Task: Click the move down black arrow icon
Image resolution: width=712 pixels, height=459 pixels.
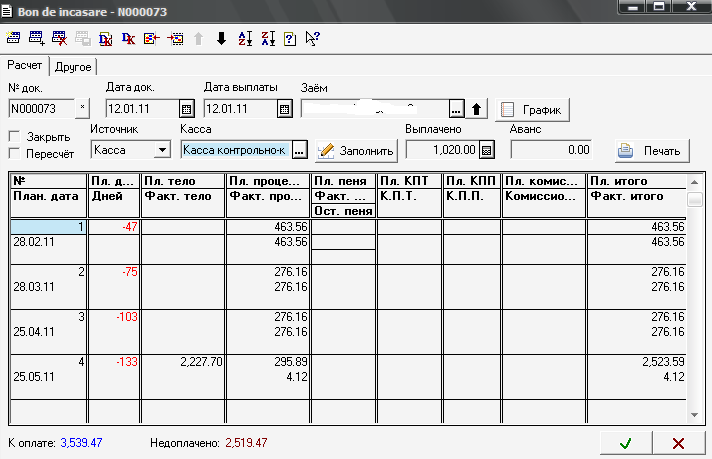Action: [221, 38]
